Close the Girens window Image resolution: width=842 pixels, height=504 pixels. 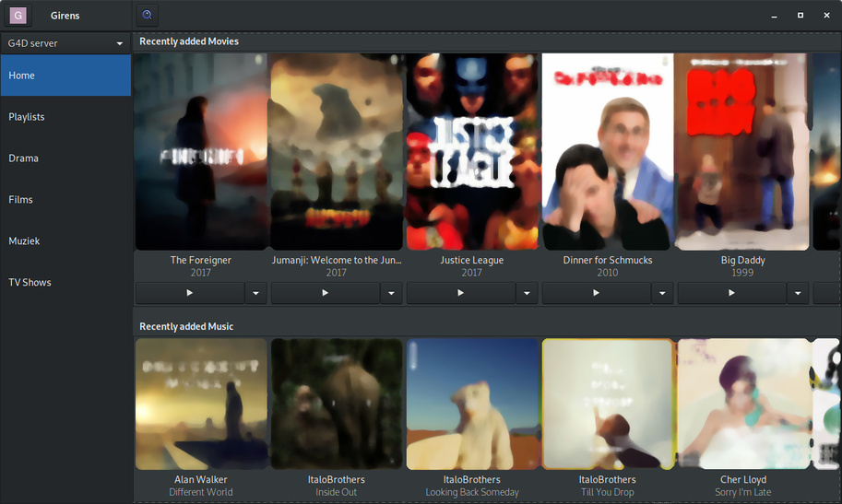click(x=826, y=16)
